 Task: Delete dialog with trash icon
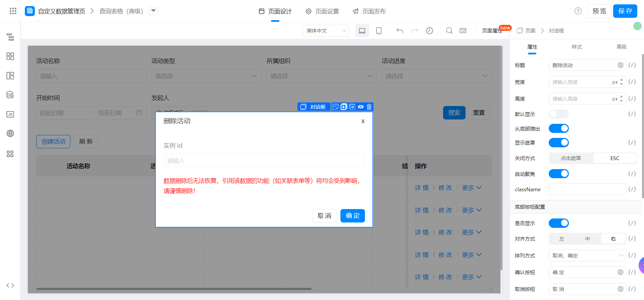[x=369, y=107]
